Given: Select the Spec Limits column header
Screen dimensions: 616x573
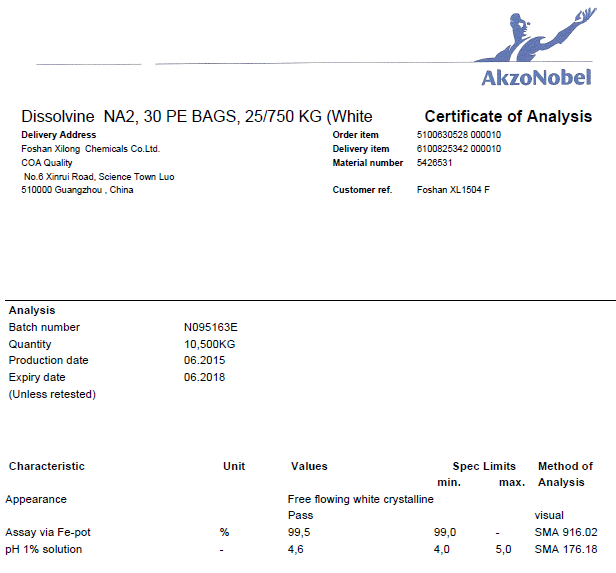Looking at the screenshot, I should (484, 466).
